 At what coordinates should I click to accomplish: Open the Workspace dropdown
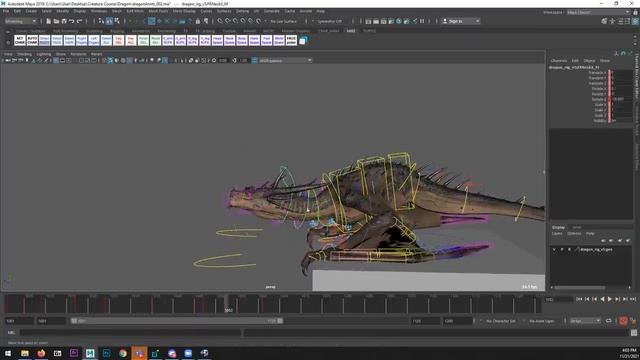(x=598, y=12)
